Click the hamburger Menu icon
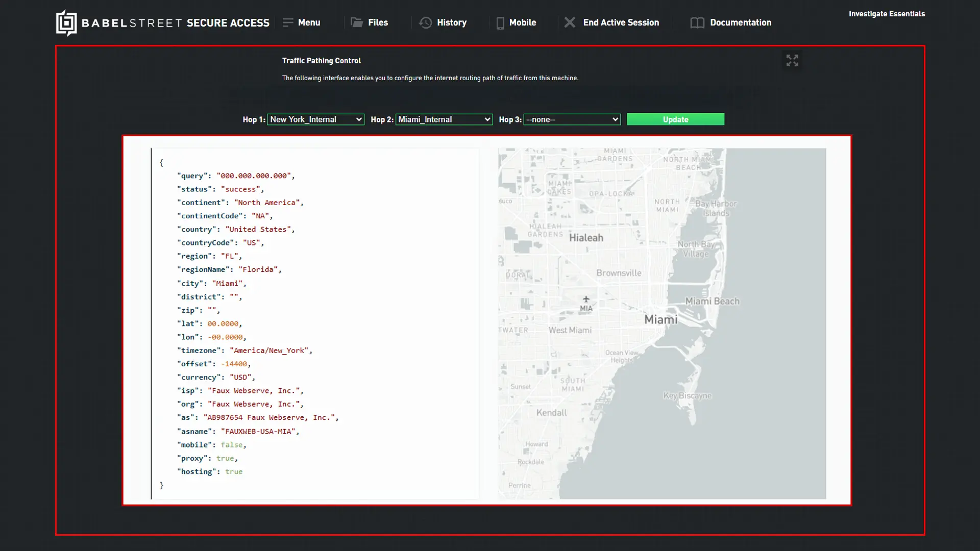Screen dimensions: 980x551 pos(288,22)
